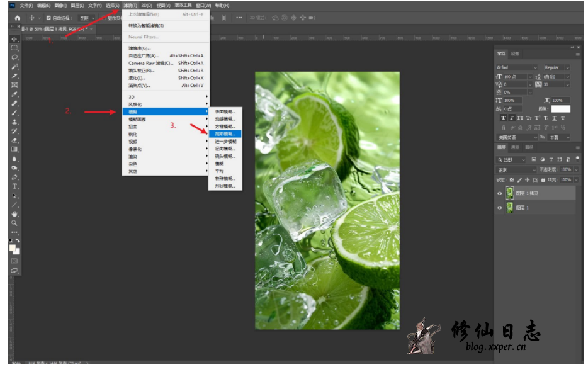Pick the Lasso tool

point(14,57)
